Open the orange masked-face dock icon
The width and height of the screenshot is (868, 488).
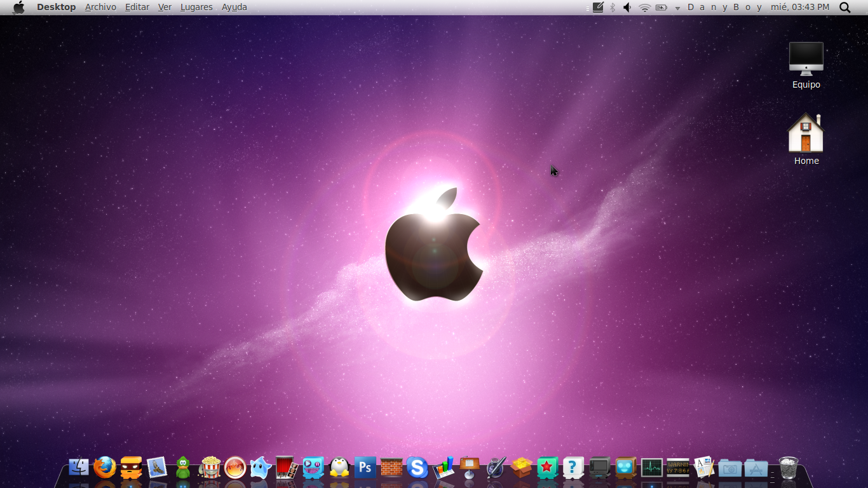point(131,468)
